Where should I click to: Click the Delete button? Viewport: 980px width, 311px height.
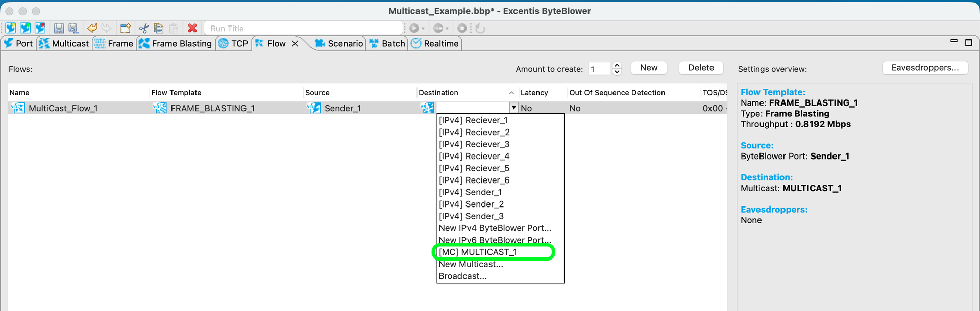(x=701, y=68)
